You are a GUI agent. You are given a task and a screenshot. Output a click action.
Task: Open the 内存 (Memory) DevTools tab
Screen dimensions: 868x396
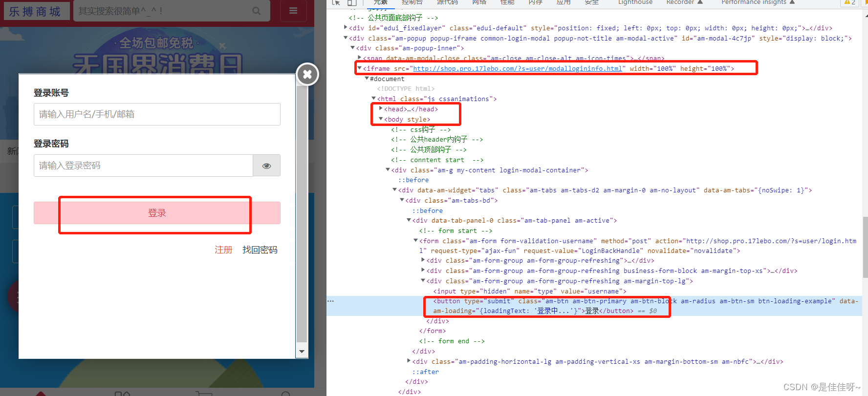coord(535,2)
